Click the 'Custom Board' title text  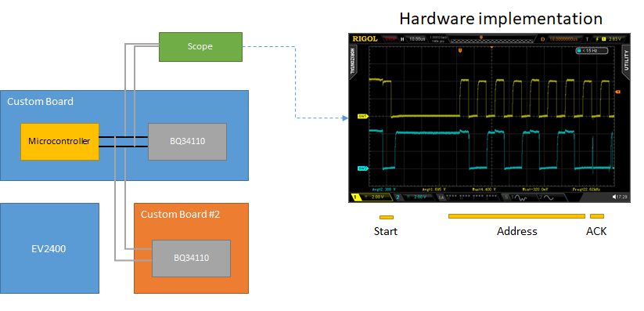[x=40, y=101]
